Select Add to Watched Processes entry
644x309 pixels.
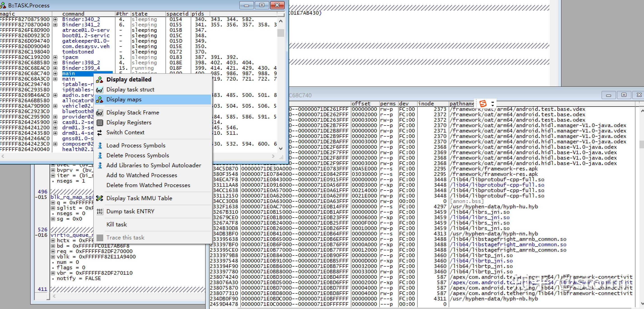tap(142, 175)
